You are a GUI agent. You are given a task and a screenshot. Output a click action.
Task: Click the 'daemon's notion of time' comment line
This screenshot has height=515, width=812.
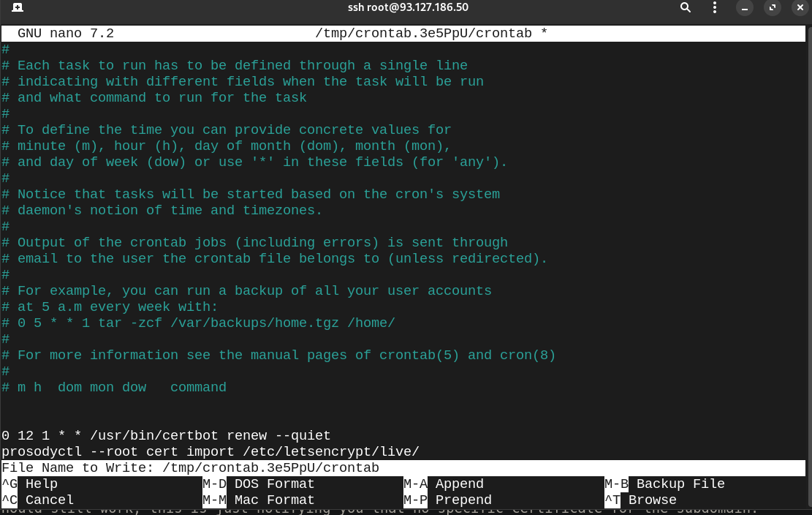[x=162, y=211]
